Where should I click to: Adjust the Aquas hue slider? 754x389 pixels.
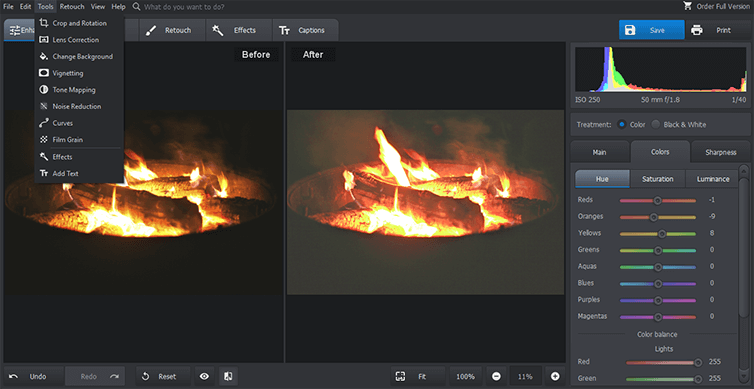658,267
